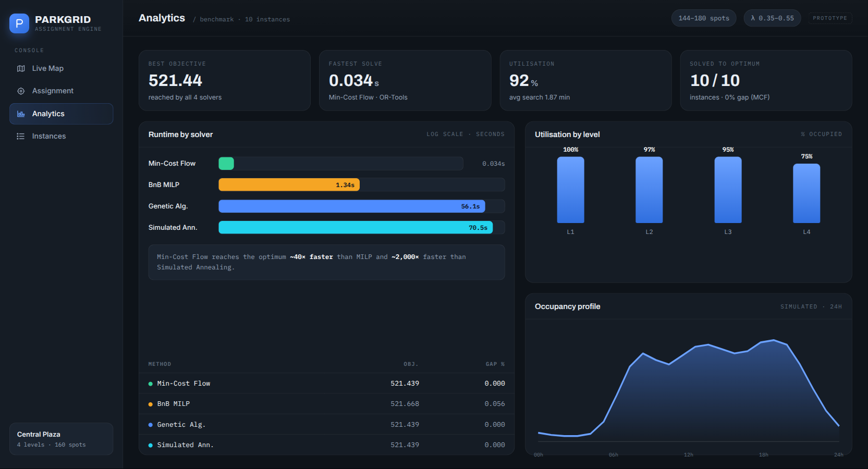Click the cyan dot beside Simulated Ann. row

point(151,446)
